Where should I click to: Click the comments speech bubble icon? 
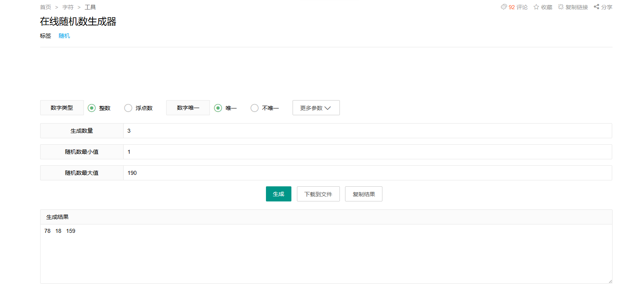click(504, 7)
